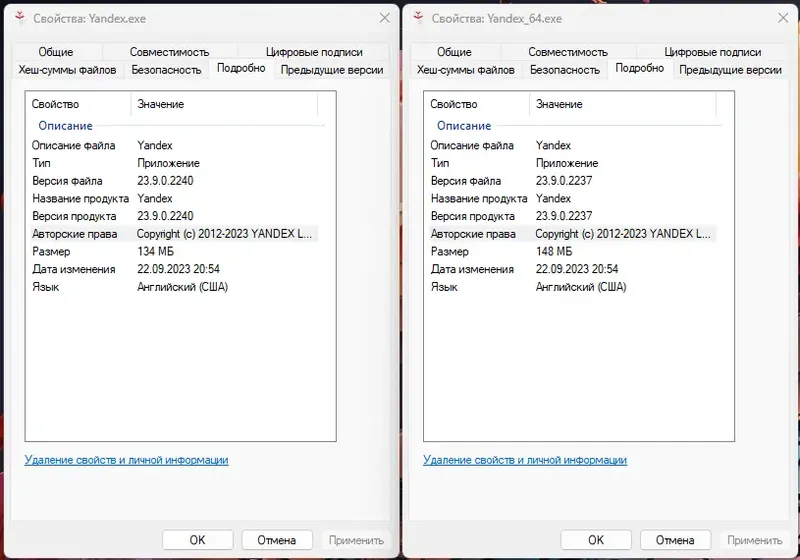
Task: Select the 134 МБ size value
Action: 156,251
